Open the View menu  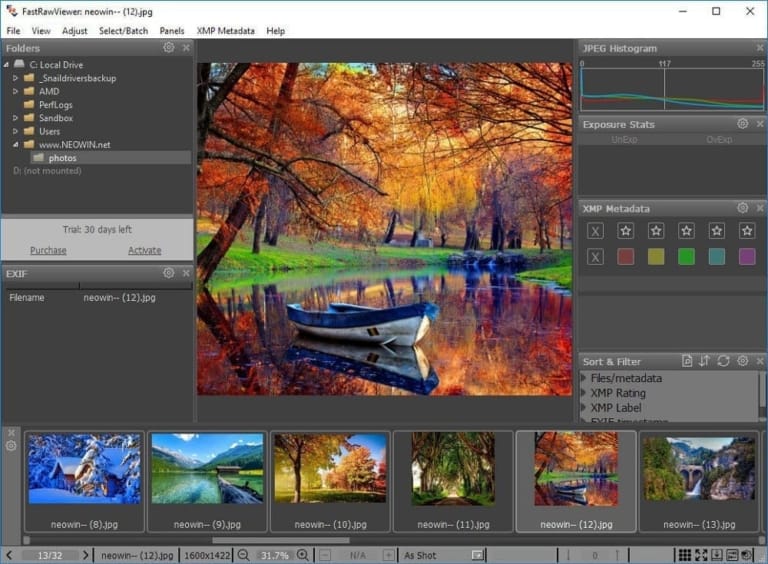pyautogui.click(x=41, y=31)
